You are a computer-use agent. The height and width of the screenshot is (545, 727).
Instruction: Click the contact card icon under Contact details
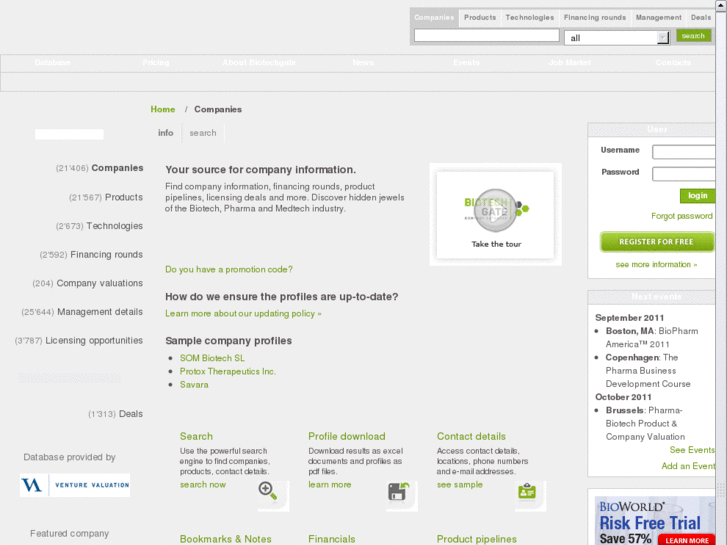(x=527, y=492)
